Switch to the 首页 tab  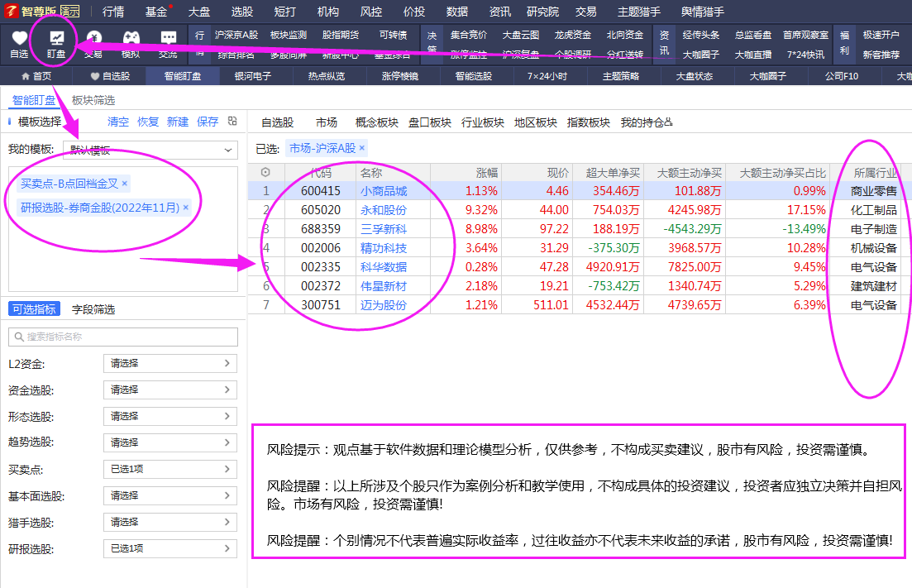click(36, 76)
